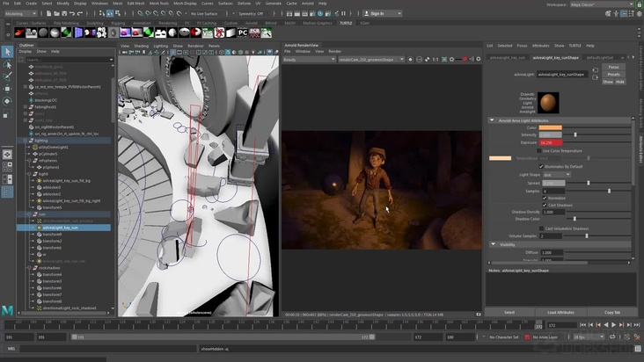Click the Spread slider handle
Viewport: 644px width, 362px height.
(589, 183)
